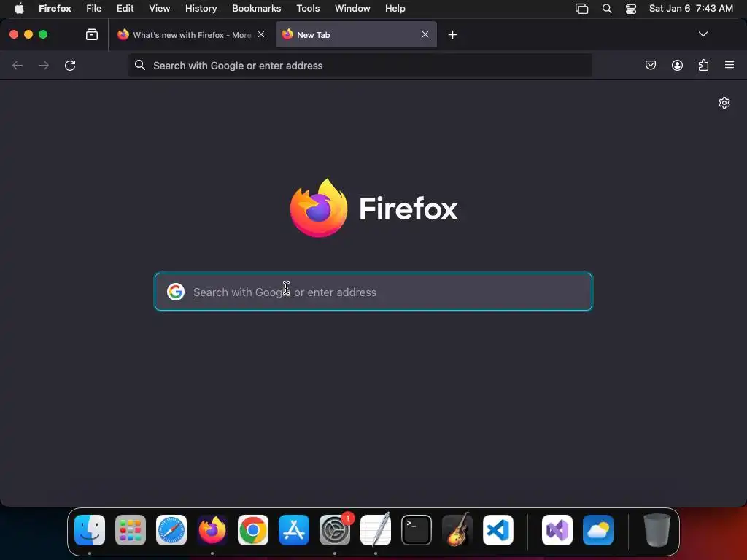Click the yellow minimize window button
This screenshot has height=560, width=747.
tap(28, 34)
